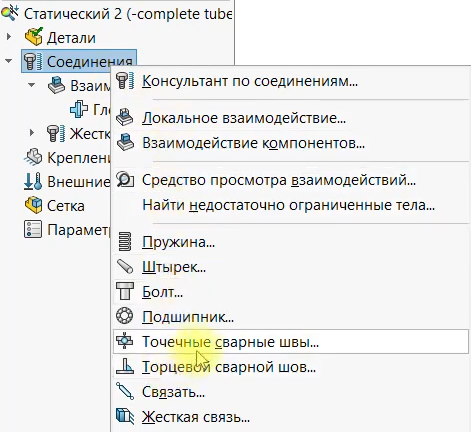Click the link icon beside Связать

(125, 391)
